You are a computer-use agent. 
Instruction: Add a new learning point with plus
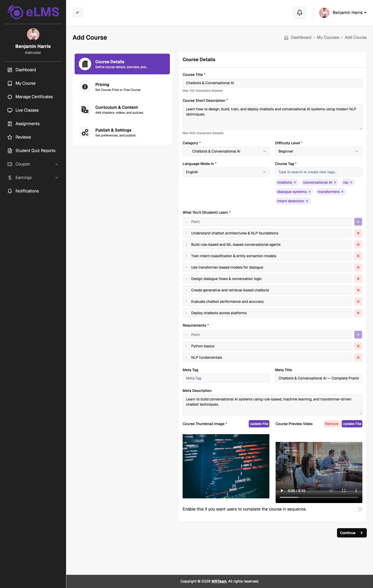[358, 222]
